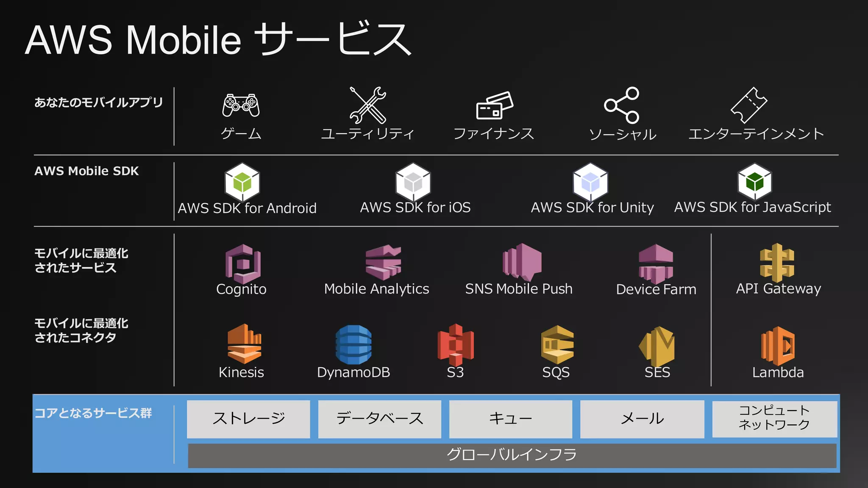Click the ファイナンス label
The image size is (868, 488).
point(494,133)
